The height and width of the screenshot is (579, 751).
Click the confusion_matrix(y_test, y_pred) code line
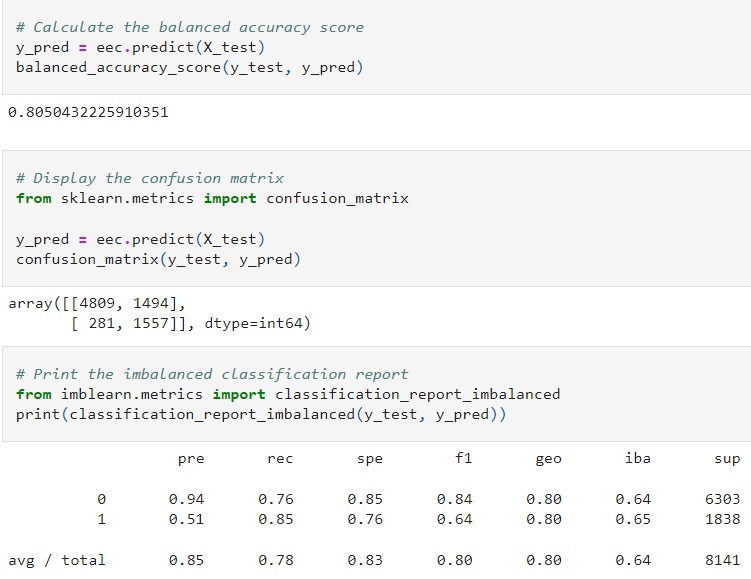coord(158,259)
